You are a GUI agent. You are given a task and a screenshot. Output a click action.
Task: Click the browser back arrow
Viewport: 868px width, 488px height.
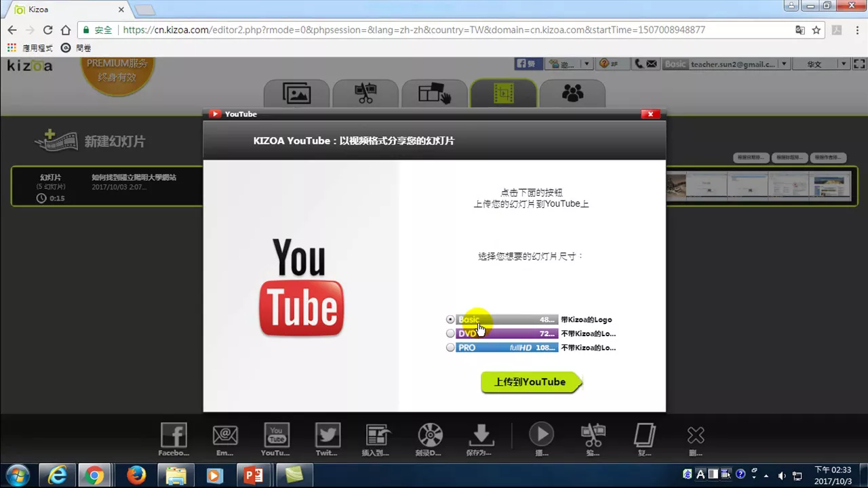coord(12,30)
